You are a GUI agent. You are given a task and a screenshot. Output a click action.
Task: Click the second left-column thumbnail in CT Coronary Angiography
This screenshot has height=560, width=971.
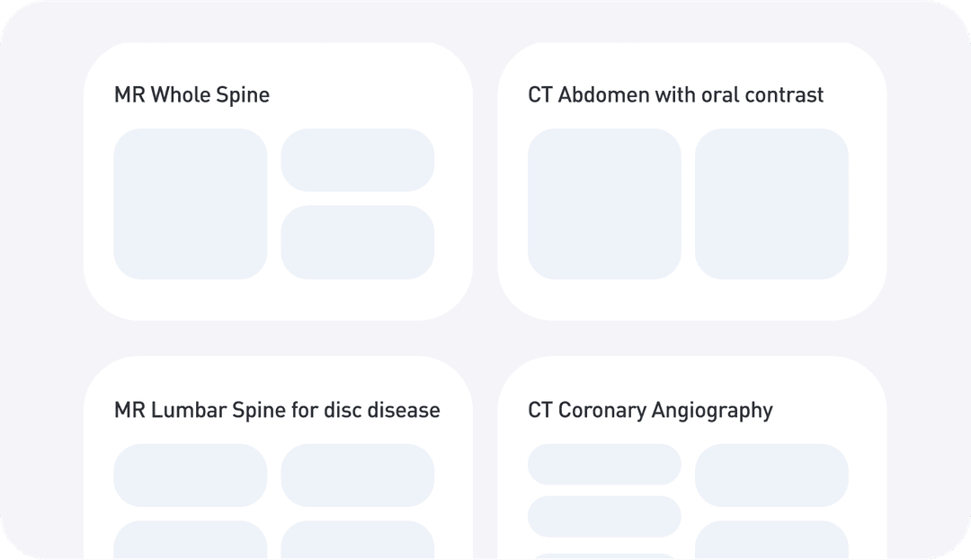pos(604,516)
